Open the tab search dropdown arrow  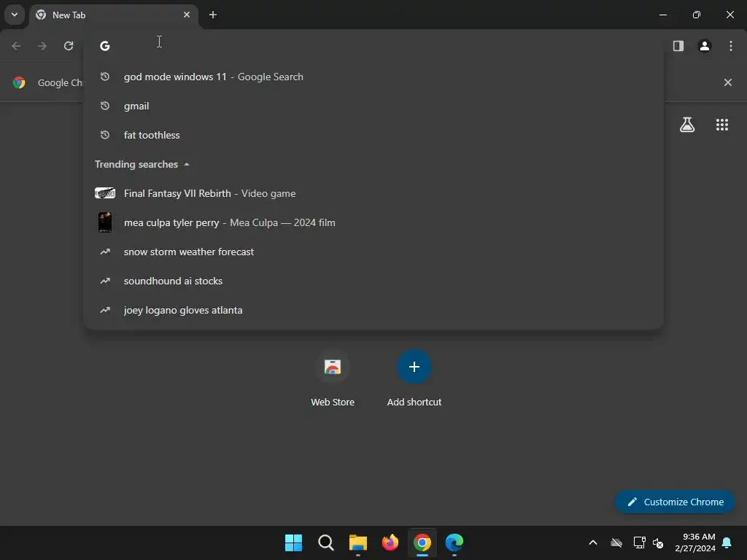[x=15, y=15]
